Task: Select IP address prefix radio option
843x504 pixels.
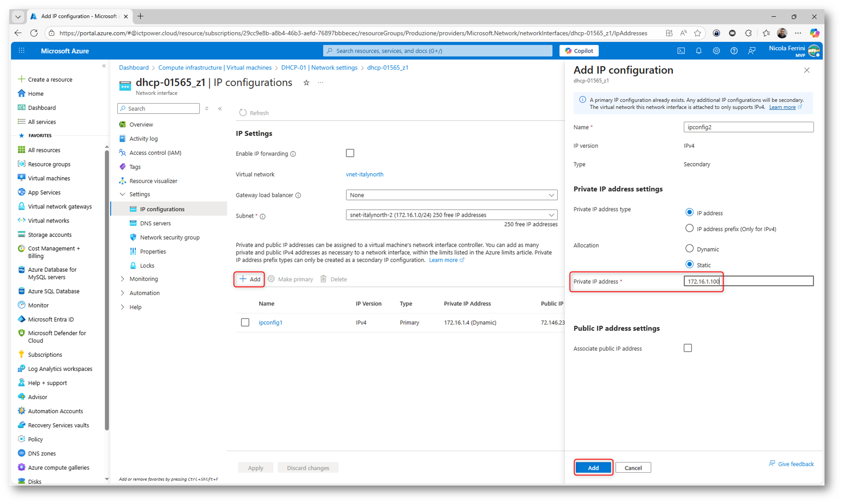Action: pos(689,228)
